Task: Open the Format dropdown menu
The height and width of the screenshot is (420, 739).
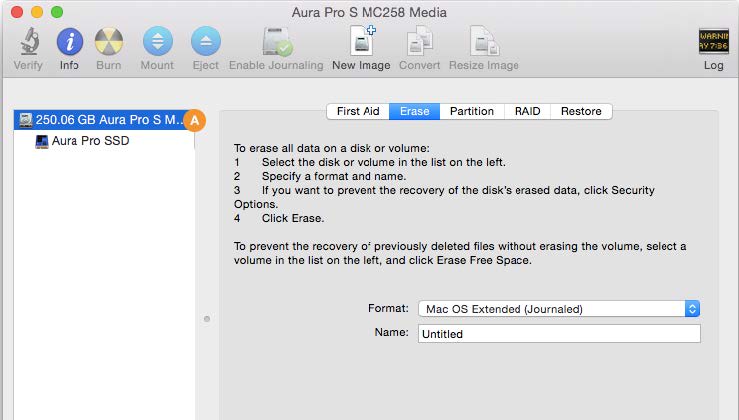Action: pyautogui.click(x=559, y=309)
